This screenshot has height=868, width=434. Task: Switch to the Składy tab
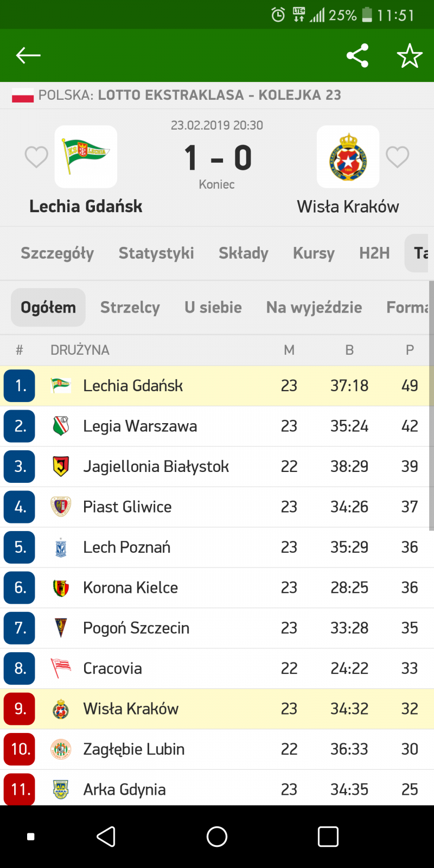[x=244, y=253]
